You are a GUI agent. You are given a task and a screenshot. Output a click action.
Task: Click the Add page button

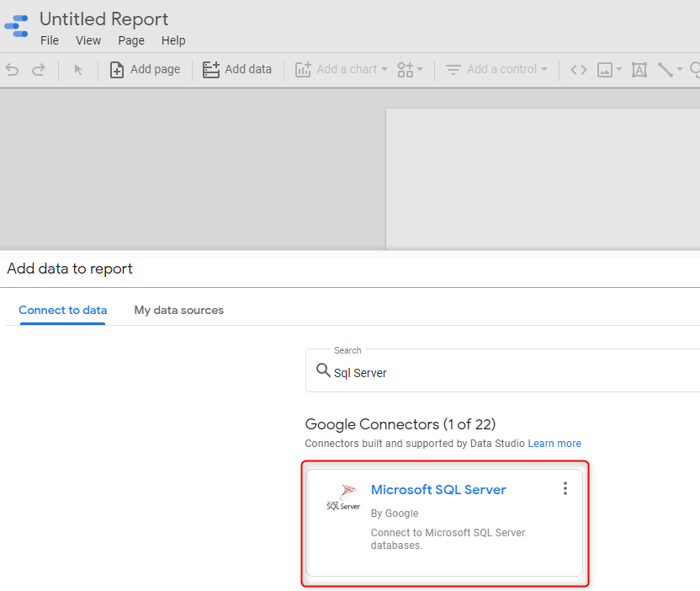tap(145, 70)
